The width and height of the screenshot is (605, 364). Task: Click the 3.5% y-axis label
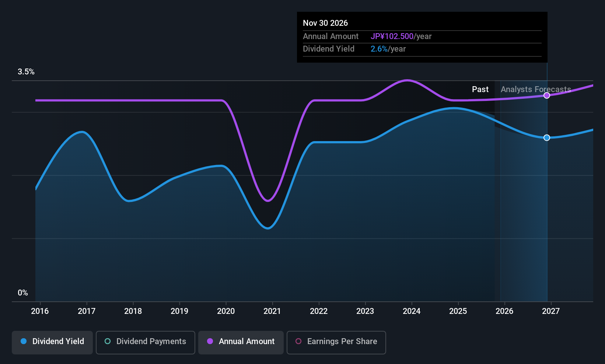coord(26,72)
